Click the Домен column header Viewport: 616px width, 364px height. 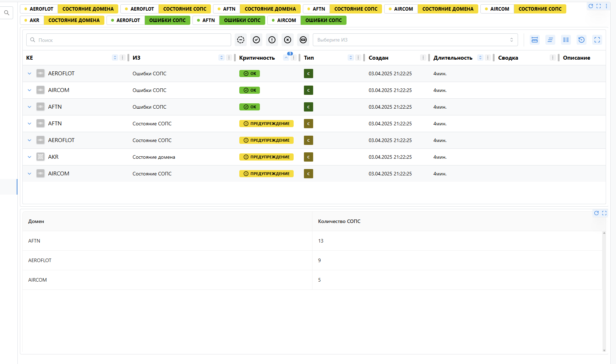click(x=167, y=221)
